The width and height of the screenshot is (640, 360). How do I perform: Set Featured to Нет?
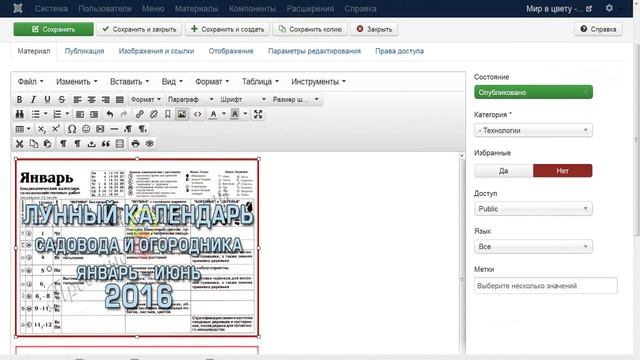[562, 171]
